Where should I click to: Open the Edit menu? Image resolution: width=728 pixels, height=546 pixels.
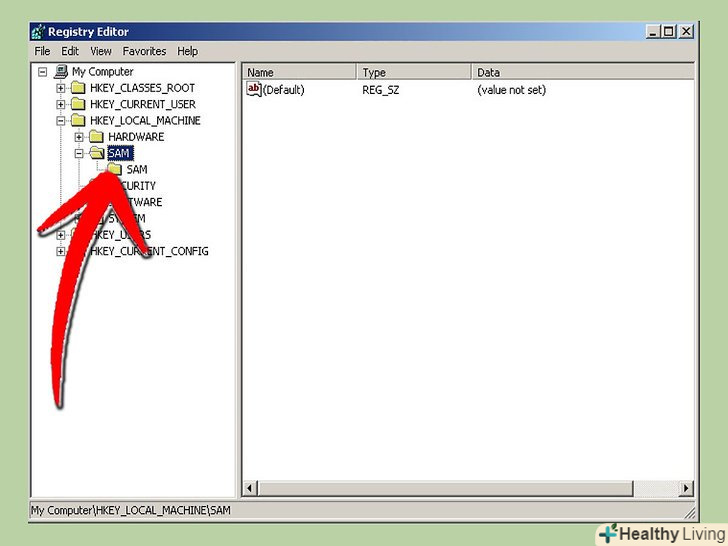pyautogui.click(x=70, y=51)
